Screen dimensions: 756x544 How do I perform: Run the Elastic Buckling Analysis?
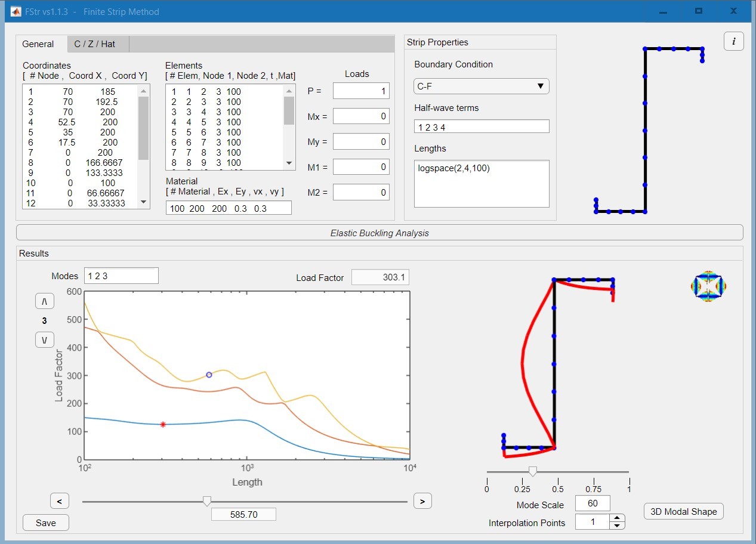pos(379,233)
